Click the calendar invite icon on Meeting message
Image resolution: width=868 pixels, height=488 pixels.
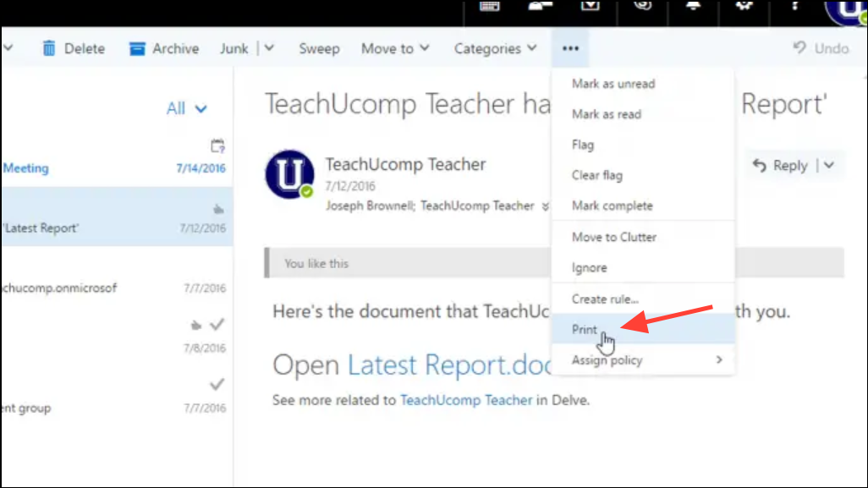point(217,146)
